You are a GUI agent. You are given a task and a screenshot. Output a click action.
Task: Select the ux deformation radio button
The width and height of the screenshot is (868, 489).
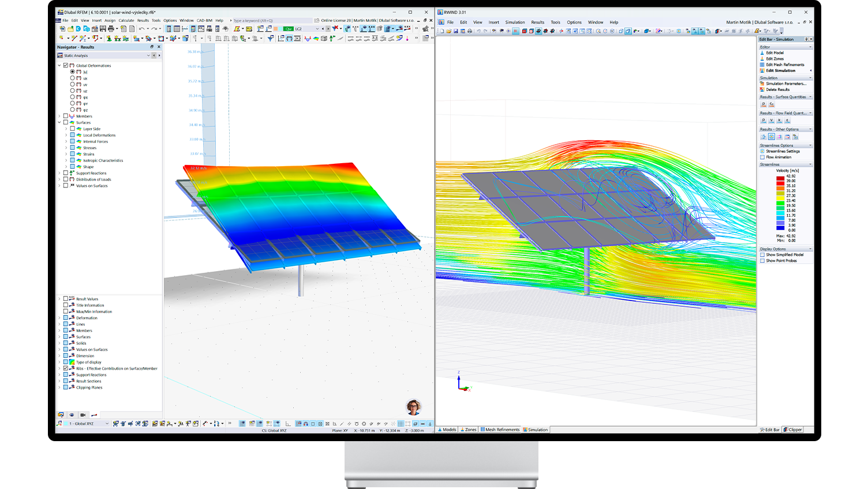coord(72,78)
